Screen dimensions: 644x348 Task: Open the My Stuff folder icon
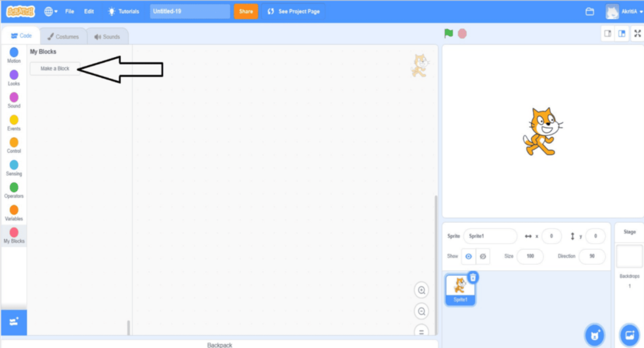(590, 12)
